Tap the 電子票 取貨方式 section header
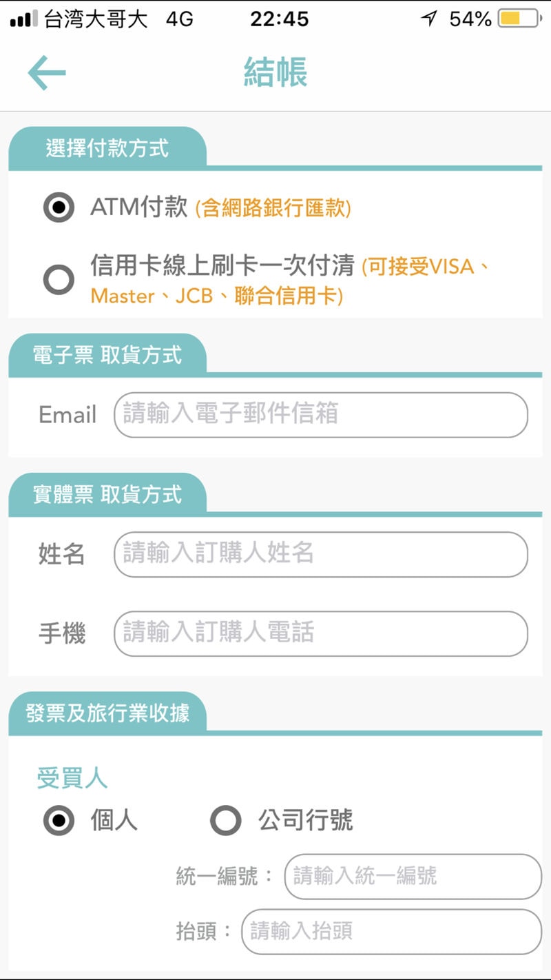Screen dimensions: 551x980 [107, 355]
